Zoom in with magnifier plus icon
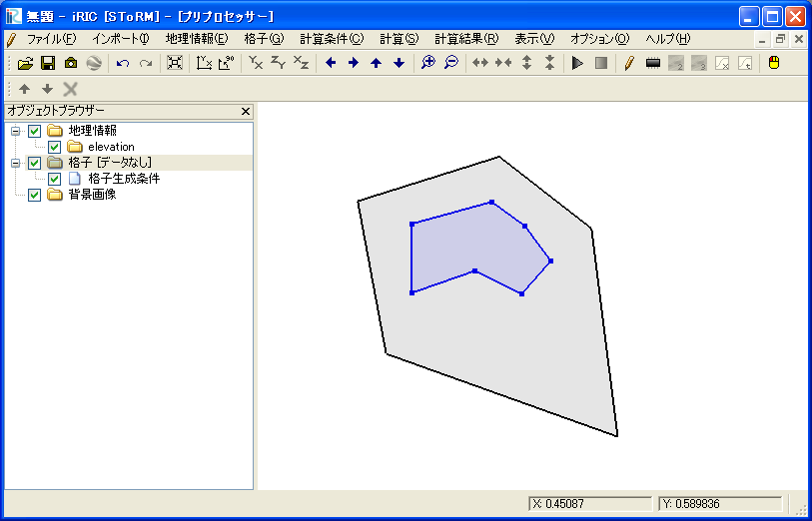 pos(427,63)
